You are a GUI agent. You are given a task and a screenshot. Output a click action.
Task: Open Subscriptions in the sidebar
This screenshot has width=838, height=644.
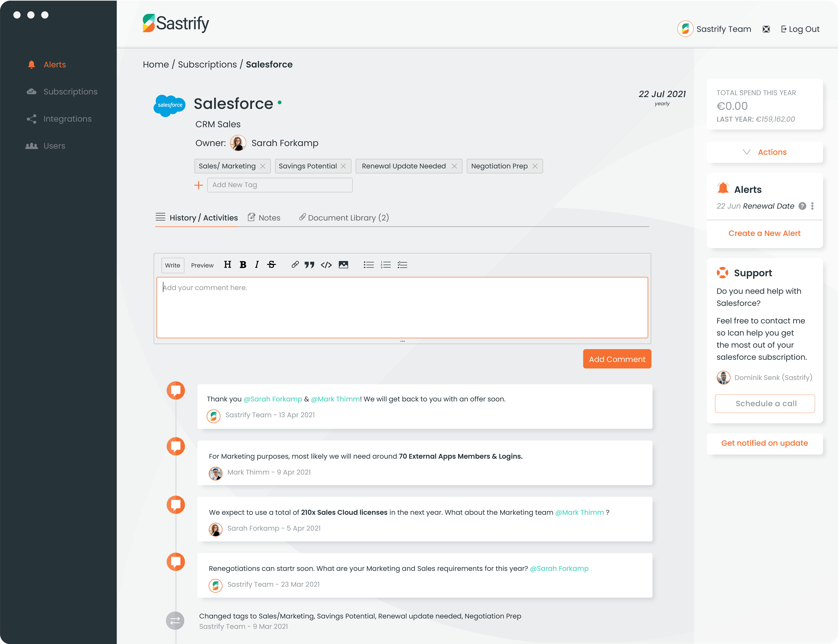point(71,92)
